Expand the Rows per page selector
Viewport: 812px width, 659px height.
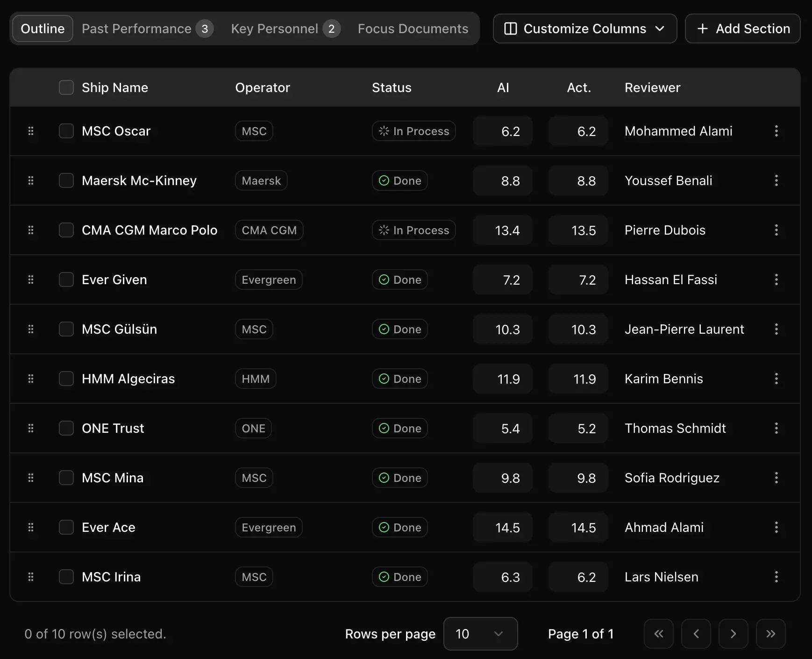(x=480, y=634)
